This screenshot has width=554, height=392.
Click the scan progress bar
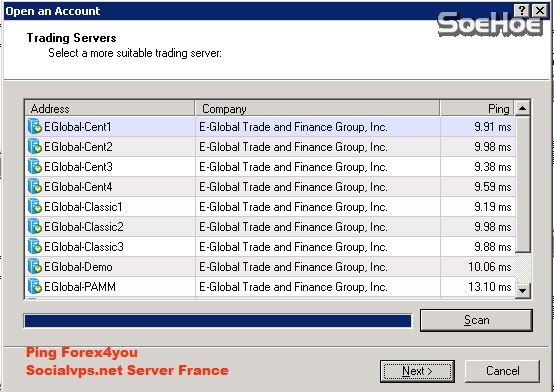coord(218,321)
